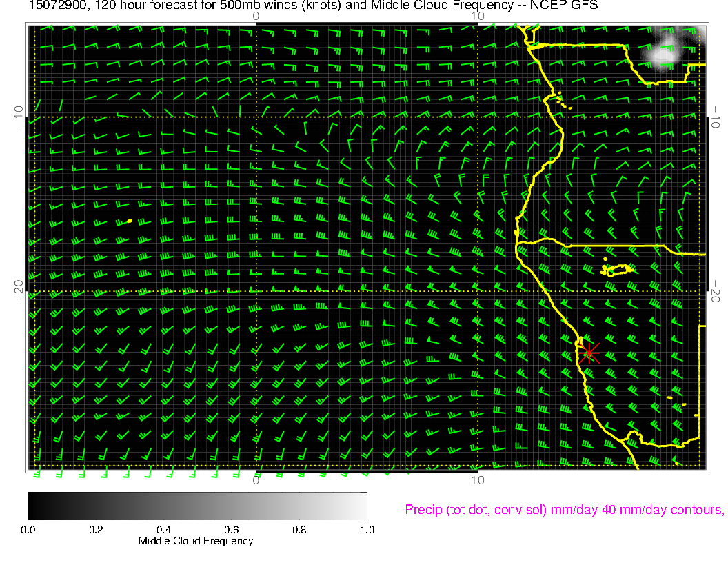The width and height of the screenshot is (728, 563).
Task: Click the chart title text at top
Action: (314, 6)
